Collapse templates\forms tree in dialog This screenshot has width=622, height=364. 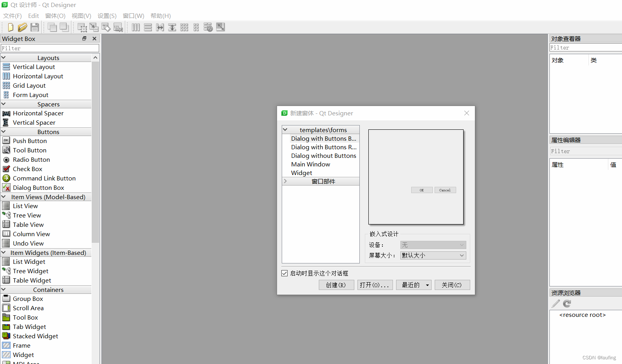(x=285, y=130)
